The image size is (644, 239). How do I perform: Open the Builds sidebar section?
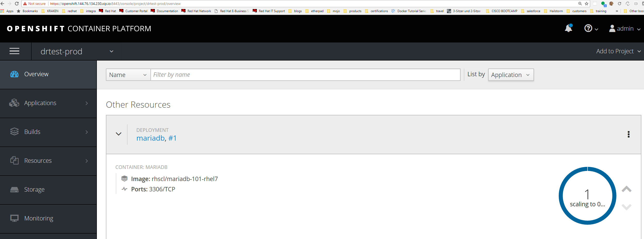48,132
